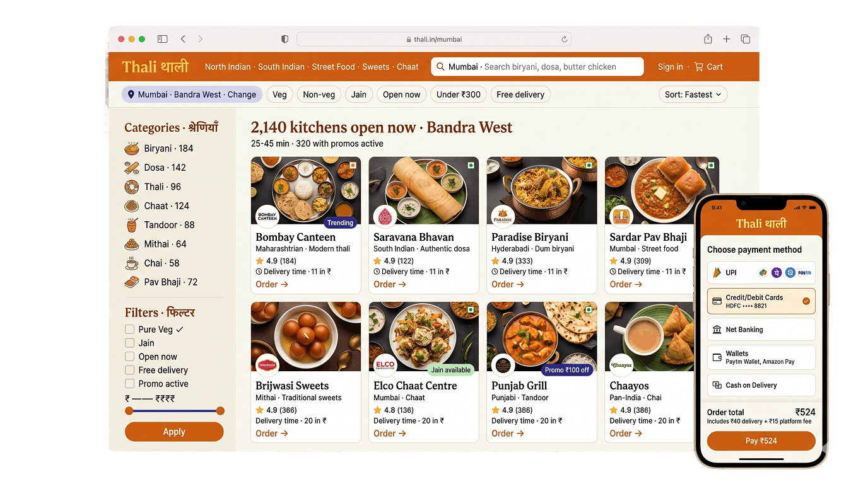Image resolution: width=868 pixels, height=484 pixels.
Task: Click the search magnifier icon
Action: click(440, 67)
